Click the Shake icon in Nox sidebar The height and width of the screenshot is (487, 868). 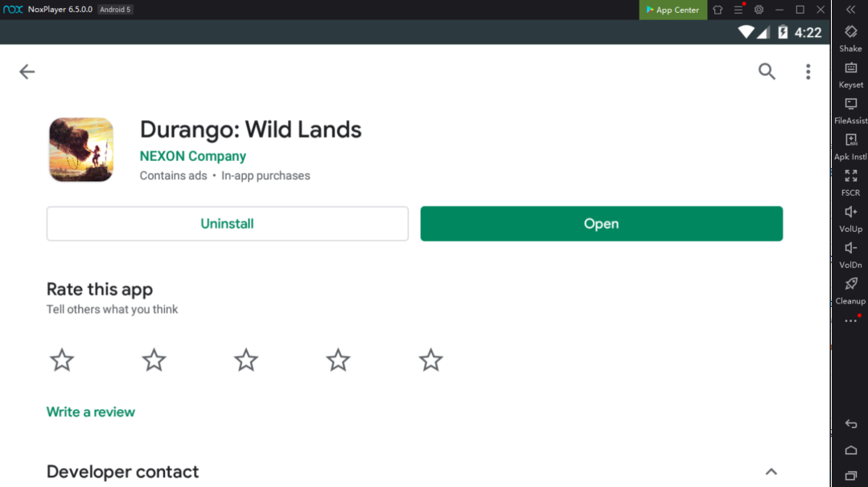[x=850, y=32]
